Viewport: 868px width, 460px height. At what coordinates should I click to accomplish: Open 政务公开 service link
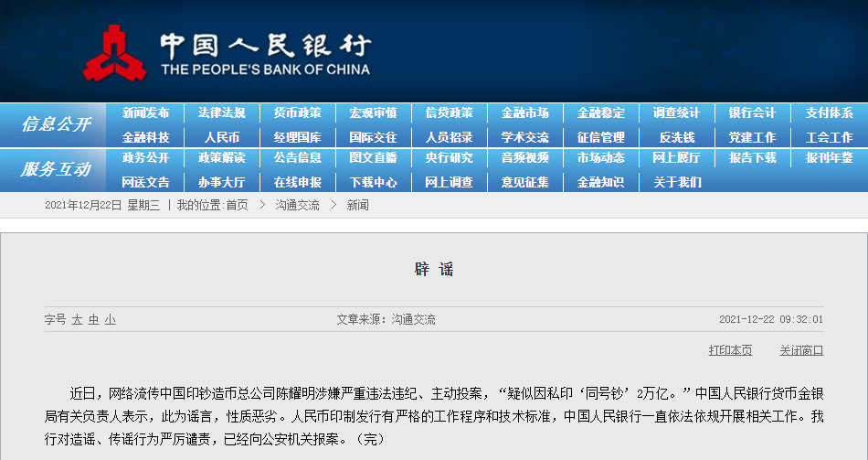point(145,158)
